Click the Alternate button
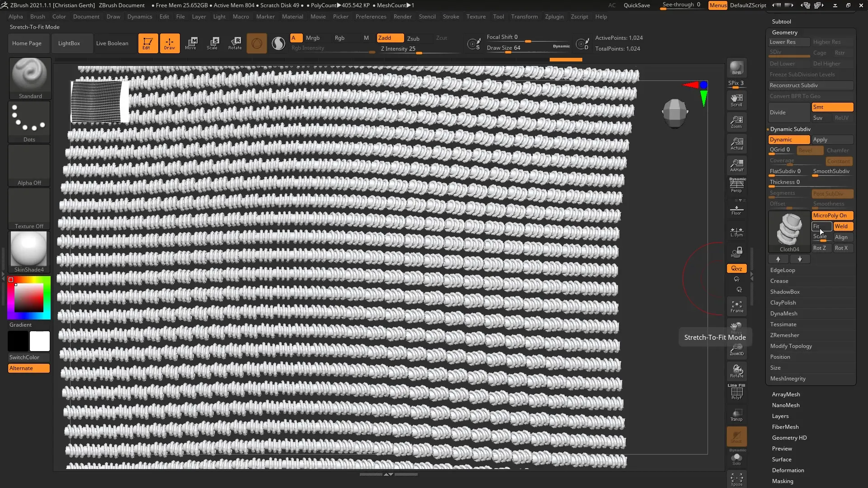868x488 pixels. pos(29,368)
